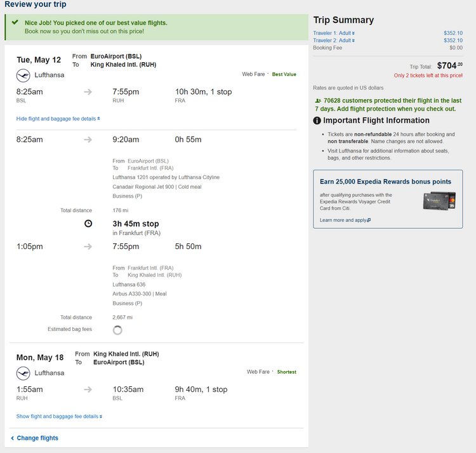Click Traveler 1 price $352.10
This screenshot has height=453, width=476.
point(453,33)
